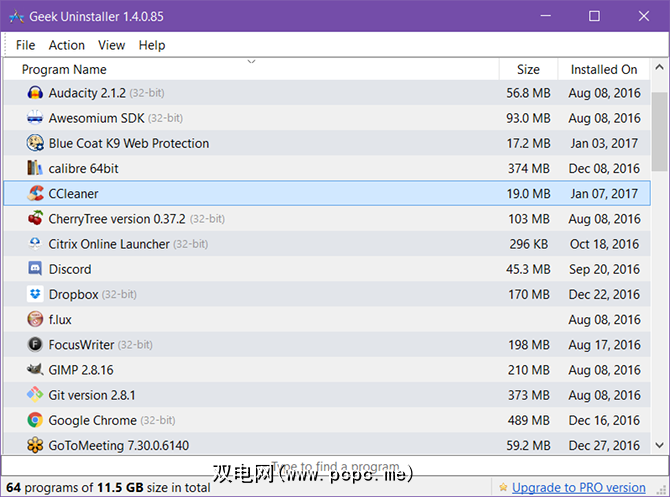670x497 pixels.
Task: Click the GIMP mascot icon
Action: pyautogui.click(x=35, y=370)
